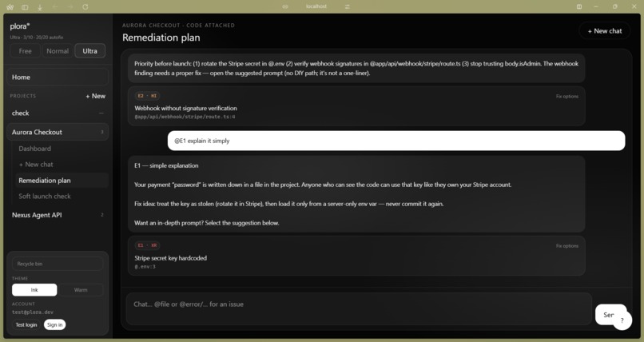This screenshot has width=644, height=342.
Task: Switch theme to Ink
Action: [34, 290]
